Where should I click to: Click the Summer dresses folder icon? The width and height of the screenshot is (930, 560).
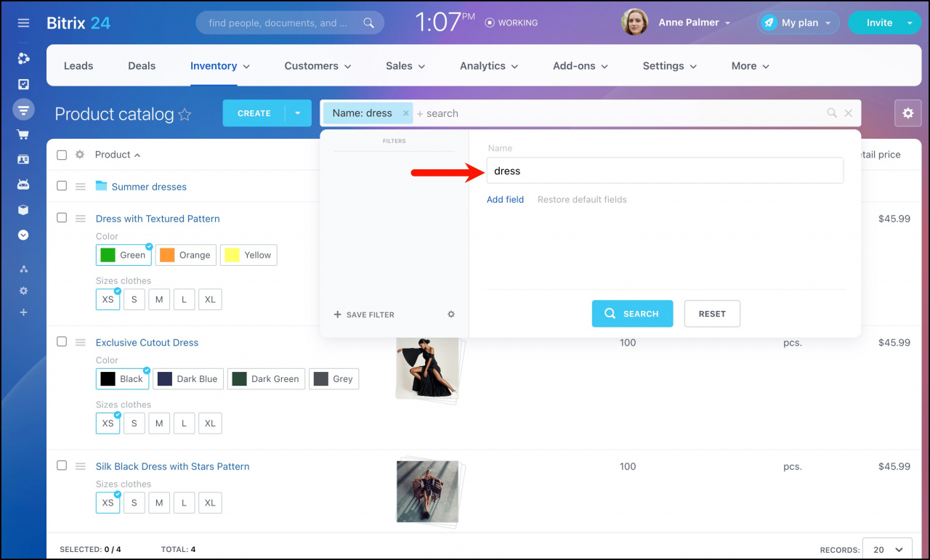tap(102, 186)
